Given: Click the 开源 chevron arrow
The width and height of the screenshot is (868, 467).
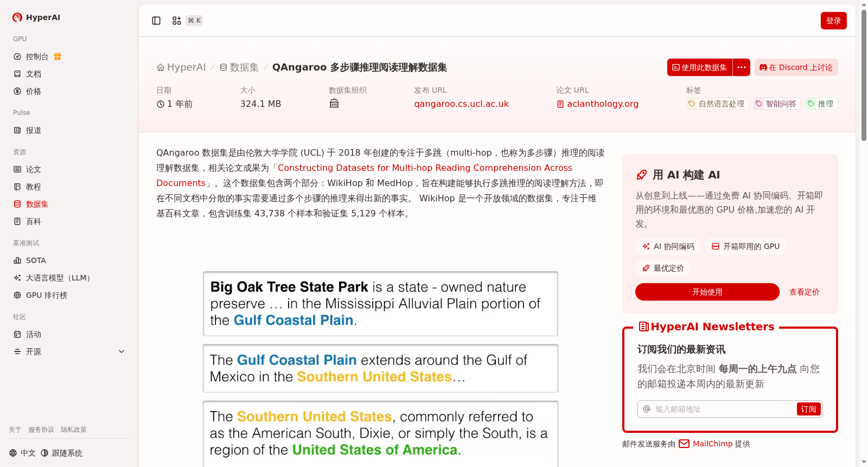Looking at the screenshot, I should coord(122,351).
